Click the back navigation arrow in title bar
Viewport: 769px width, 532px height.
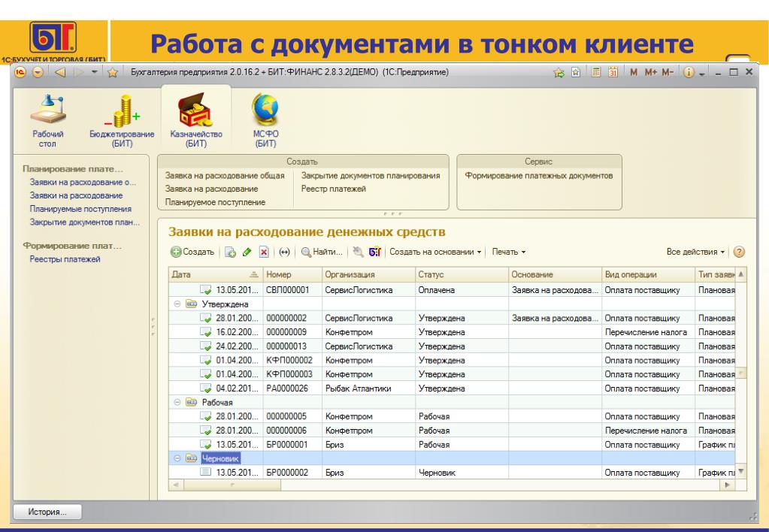[x=60, y=73]
